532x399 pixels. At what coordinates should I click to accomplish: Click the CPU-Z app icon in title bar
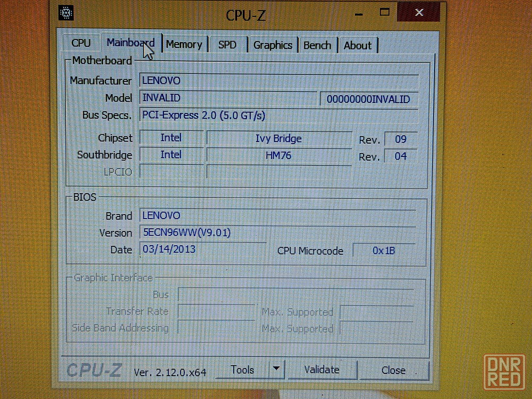click(x=66, y=13)
